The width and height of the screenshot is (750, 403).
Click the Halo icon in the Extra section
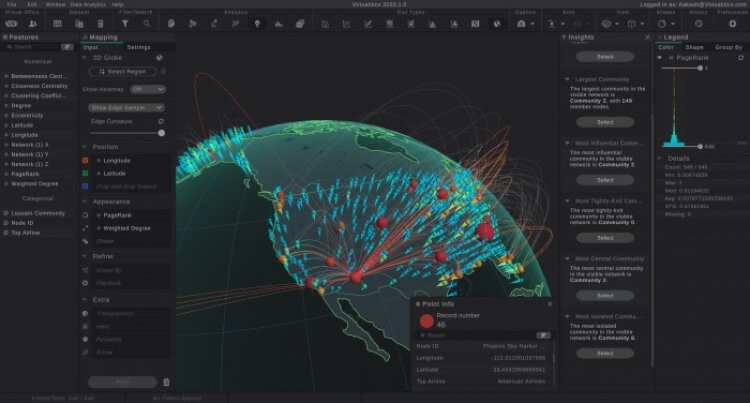85,327
